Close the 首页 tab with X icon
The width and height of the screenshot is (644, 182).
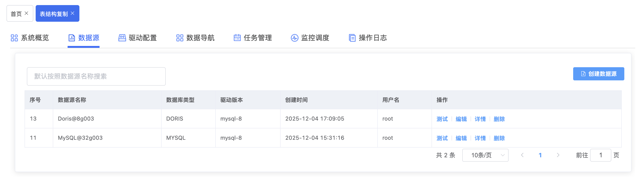[26, 13]
